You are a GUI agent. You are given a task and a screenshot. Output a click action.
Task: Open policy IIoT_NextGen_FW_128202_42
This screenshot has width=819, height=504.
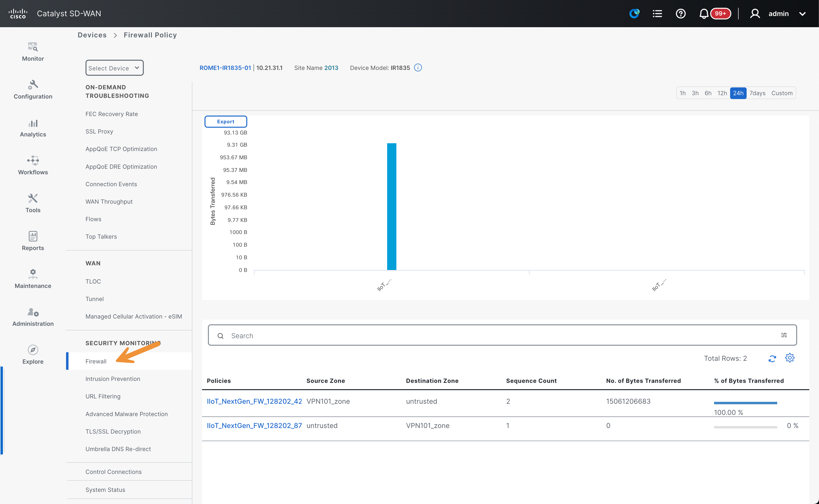[255, 401]
